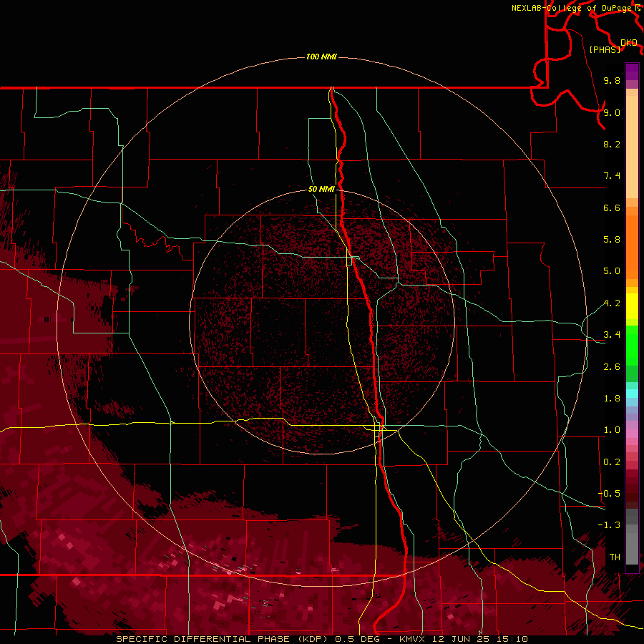This screenshot has width=644, height=644.
Task: Click the 1.0 value on color scale
Action: pyautogui.click(x=612, y=430)
